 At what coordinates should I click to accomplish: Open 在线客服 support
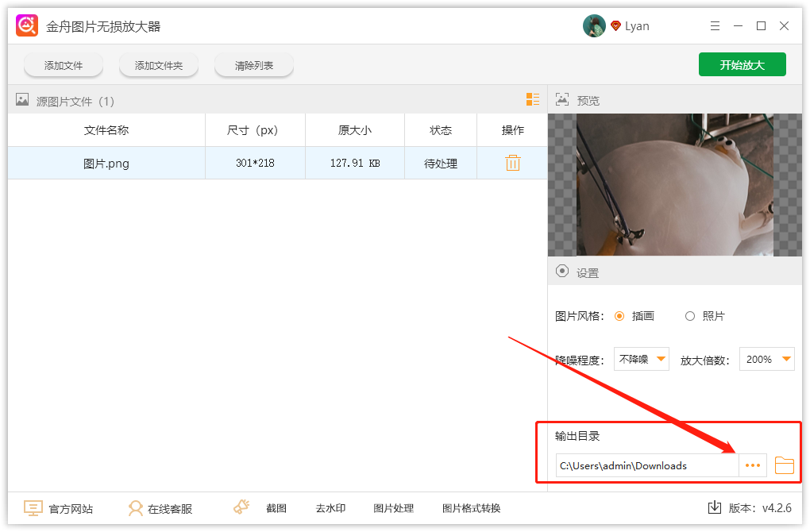[x=170, y=509]
